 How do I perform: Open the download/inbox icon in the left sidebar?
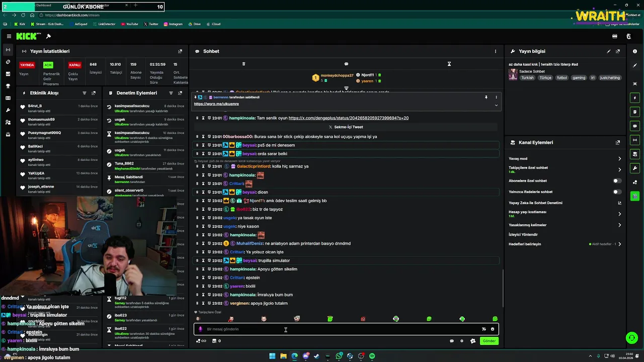point(8,134)
